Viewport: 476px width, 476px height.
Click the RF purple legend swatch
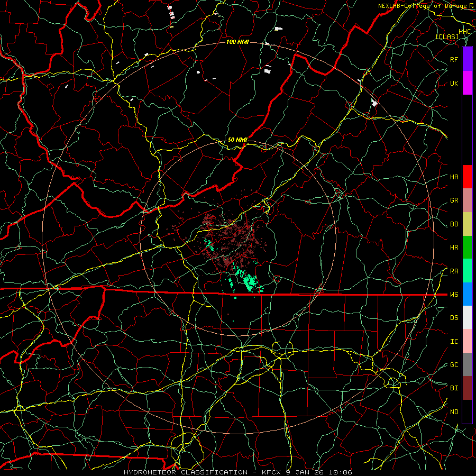[467, 59]
